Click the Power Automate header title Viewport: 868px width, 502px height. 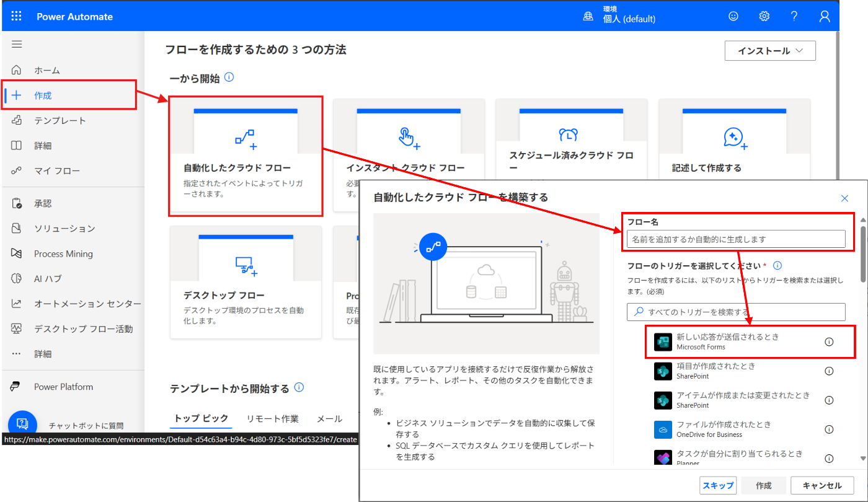[x=74, y=17]
